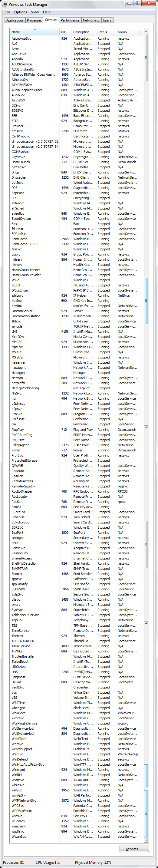Image resolution: width=158 pixels, height=868 pixels.
Task: Open the Options menu
Action: tap(21, 12)
